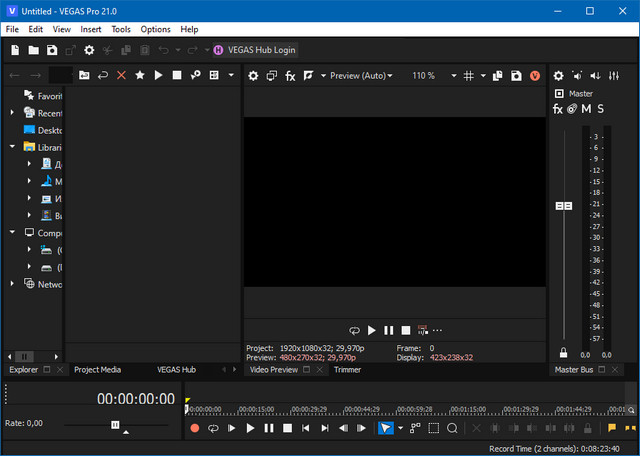Open the Preview (Auto) quality dropdown
Image resolution: width=640 pixels, height=456 pixels.
(x=361, y=76)
